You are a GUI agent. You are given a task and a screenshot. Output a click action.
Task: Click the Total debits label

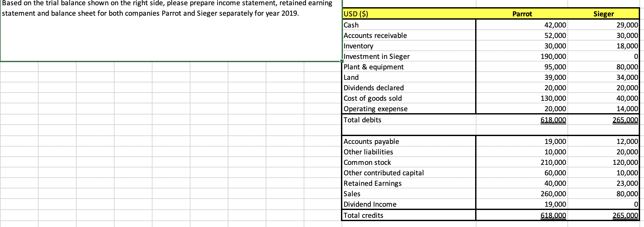click(x=363, y=120)
